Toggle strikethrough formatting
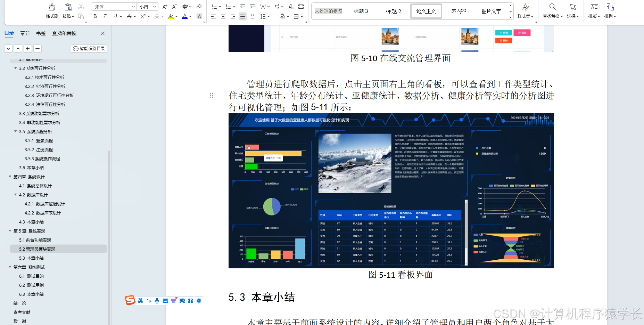This screenshot has width=644, height=325. 129,16
